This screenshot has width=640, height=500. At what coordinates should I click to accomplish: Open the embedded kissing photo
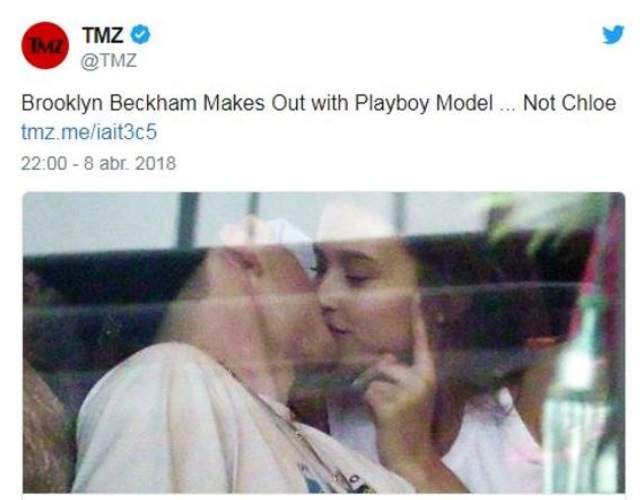point(324,342)
